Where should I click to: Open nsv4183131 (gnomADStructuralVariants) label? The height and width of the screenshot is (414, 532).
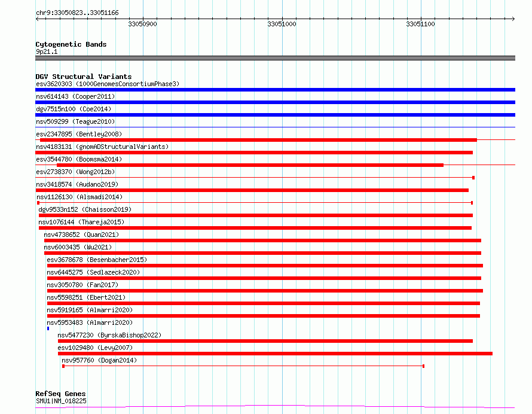102,147
